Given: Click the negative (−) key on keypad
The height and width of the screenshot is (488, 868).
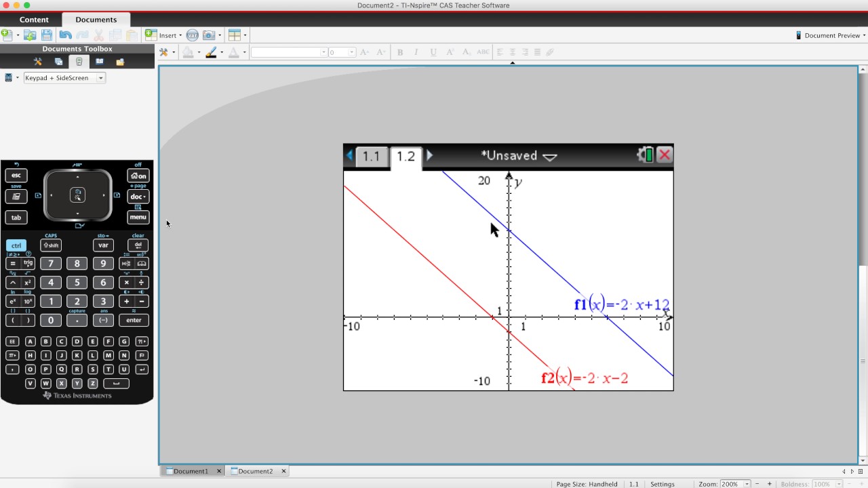Looking at the screenshot, I should click(x=103, y=320).
